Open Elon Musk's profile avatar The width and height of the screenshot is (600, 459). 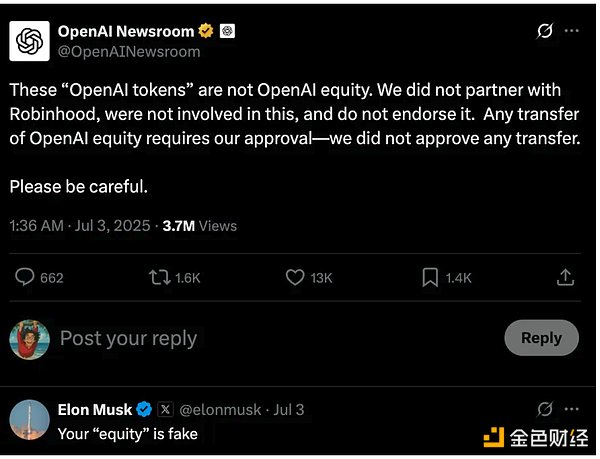click(x=30, y=419)
